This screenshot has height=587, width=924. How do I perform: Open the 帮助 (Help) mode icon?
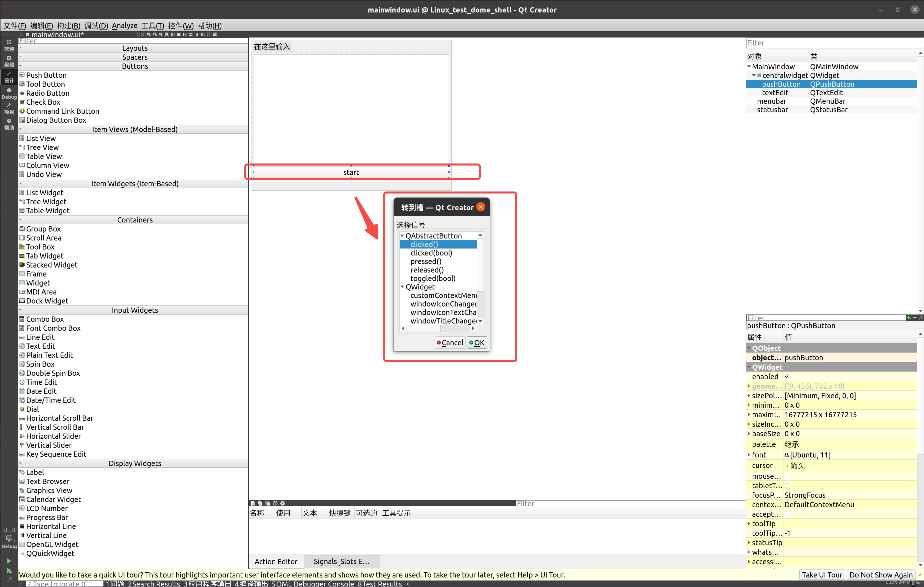[9, 124]
